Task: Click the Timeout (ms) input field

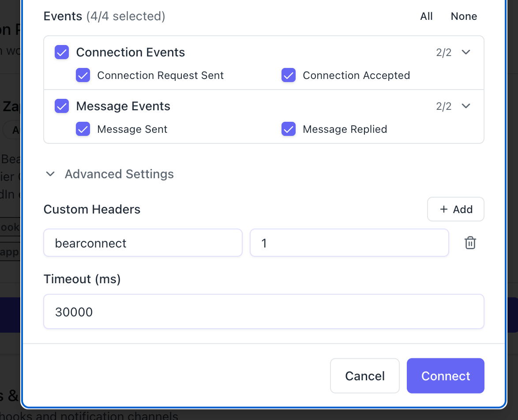Action: point(263,312)
